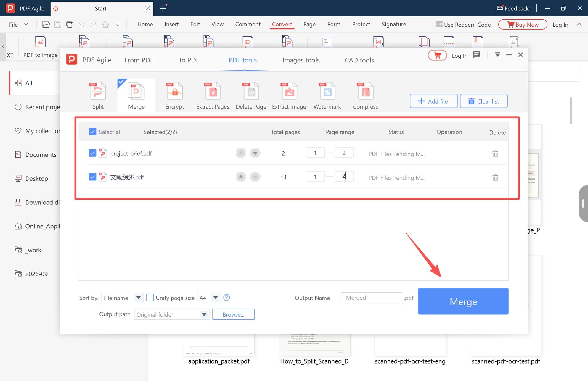The width and height of the screenshot is (588, 381).
Task: Open the shopping cart in dialog header
Action: (x=437, y=55)
